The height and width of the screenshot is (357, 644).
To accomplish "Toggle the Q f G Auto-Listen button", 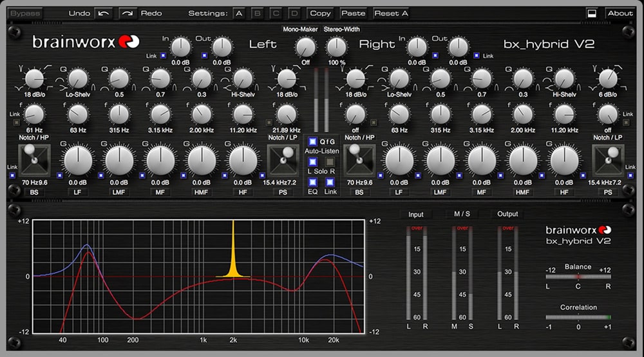I will [312, 142].
